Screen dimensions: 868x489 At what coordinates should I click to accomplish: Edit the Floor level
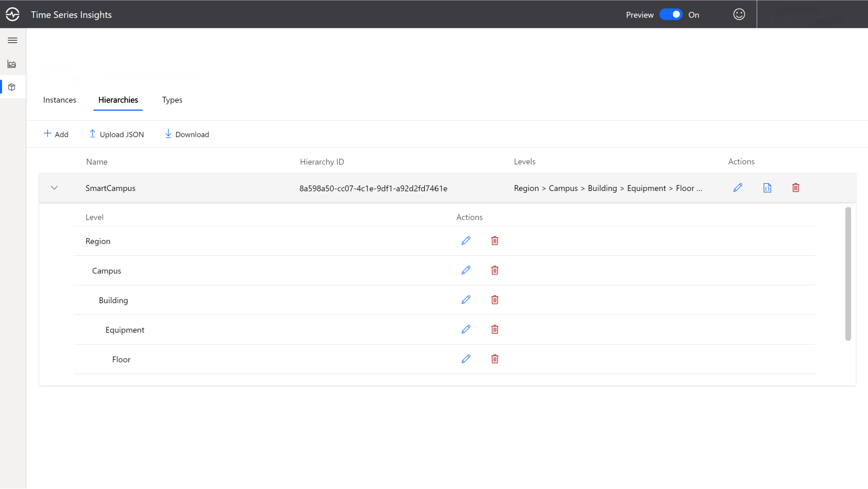click(466, 359)
